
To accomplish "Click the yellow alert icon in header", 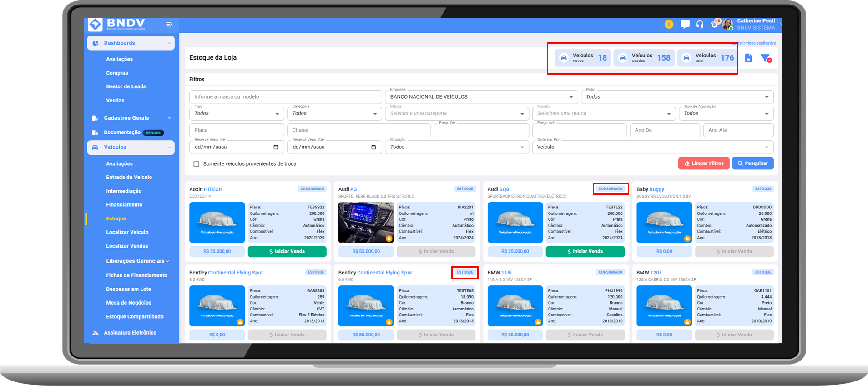I will (669, 25).
